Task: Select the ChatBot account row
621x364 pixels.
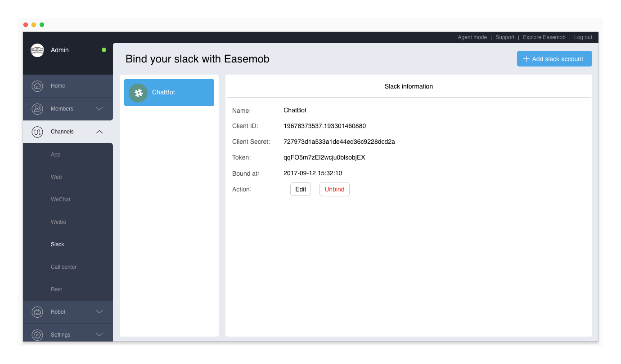Action: [169, 93]
